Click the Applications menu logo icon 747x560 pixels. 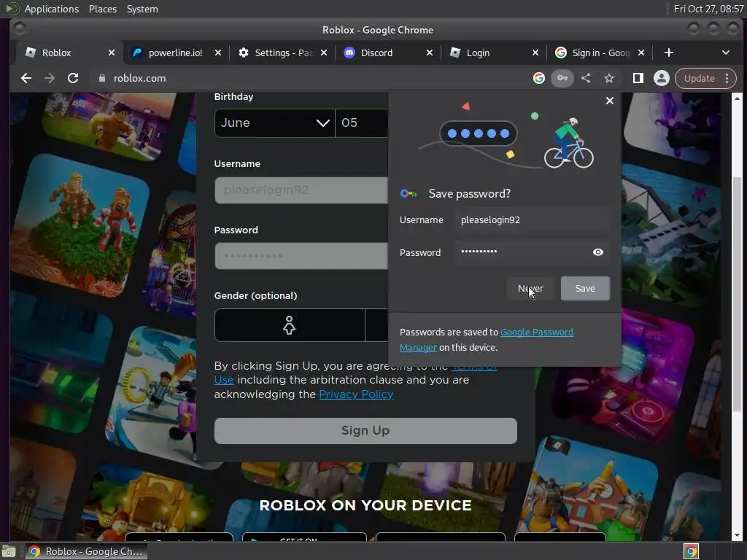pos(12,9)
